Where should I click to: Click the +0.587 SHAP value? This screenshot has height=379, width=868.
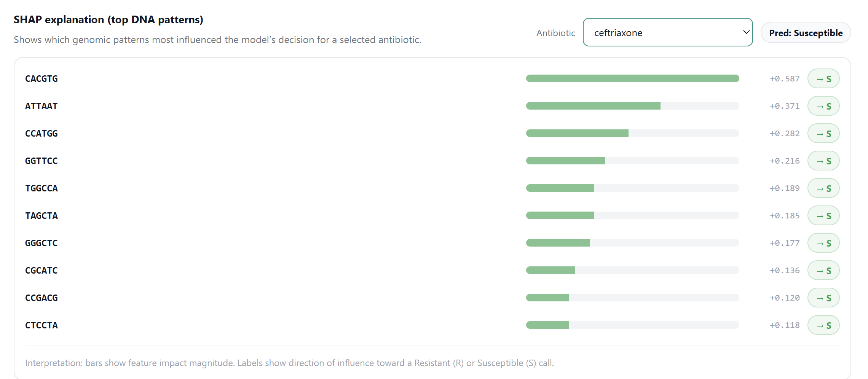(785, 79)
